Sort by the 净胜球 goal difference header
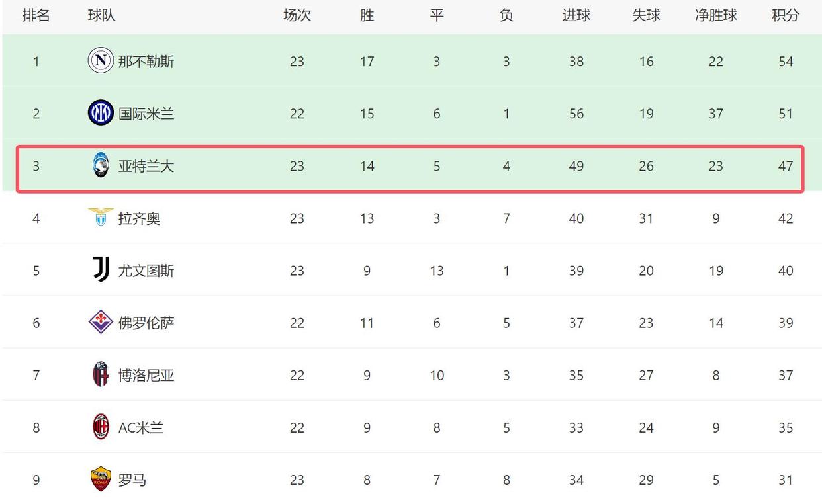This screenshot has width=822, height=504. pyautogui.click(x=715, y=15)
